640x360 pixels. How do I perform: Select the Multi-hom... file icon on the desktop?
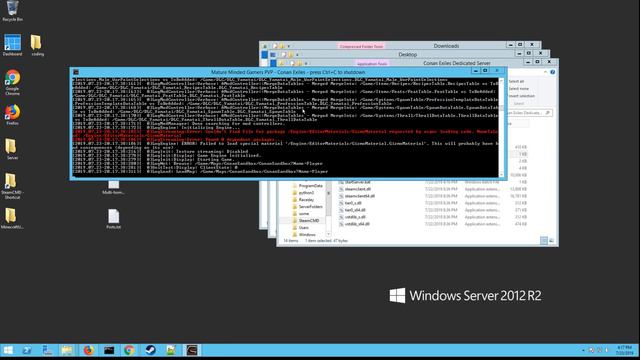click(113, 187)
